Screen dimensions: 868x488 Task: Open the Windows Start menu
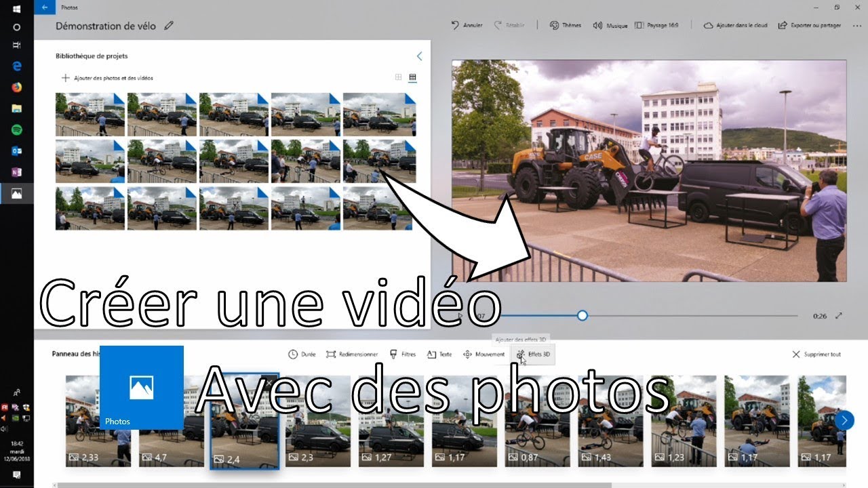tap(17, 8)
